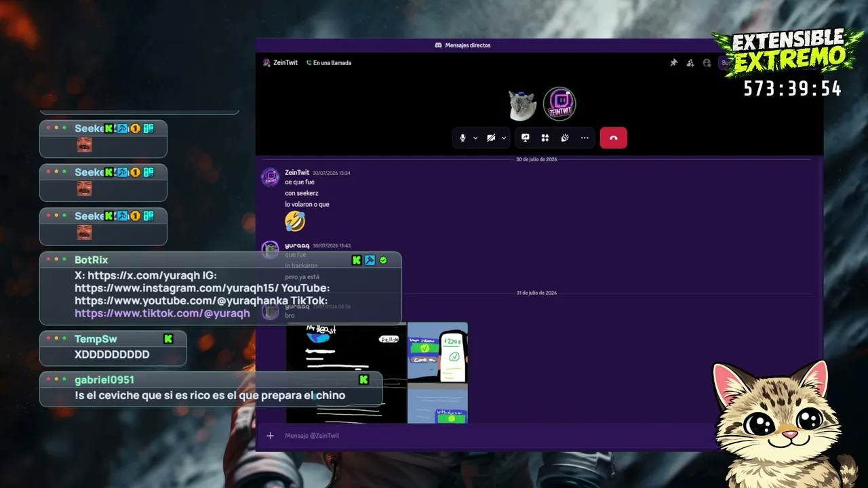The height and width of the screenshot is (488, 868).
Task: Click TempSw's green Kick badge
Action: (168, 339)
